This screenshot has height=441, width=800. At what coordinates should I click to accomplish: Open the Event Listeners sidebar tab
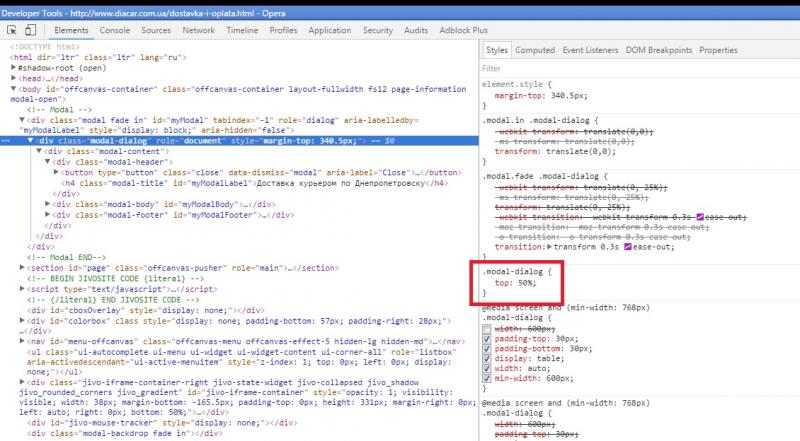pos(590,50)
